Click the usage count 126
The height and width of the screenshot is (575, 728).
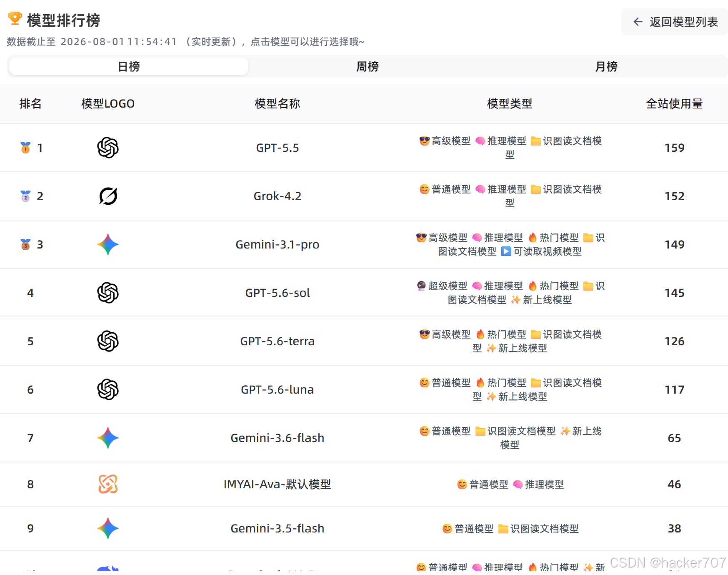click(x=674, y=341)
